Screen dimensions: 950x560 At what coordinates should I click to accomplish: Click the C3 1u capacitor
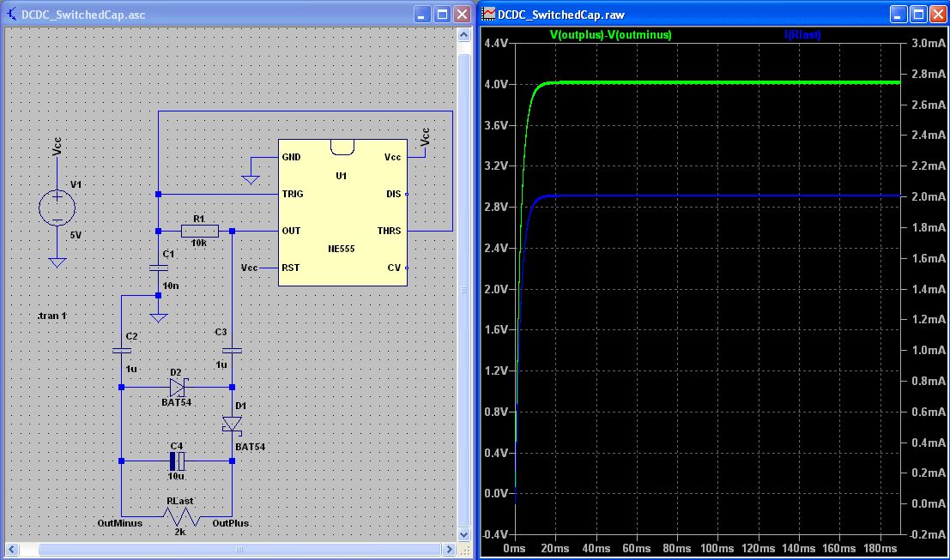coord(233,350)
